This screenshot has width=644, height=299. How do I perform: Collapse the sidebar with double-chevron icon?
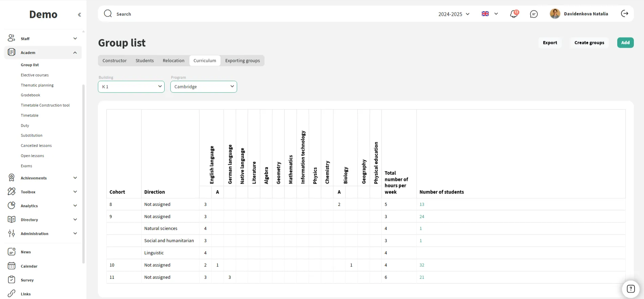tap(79, 15)
